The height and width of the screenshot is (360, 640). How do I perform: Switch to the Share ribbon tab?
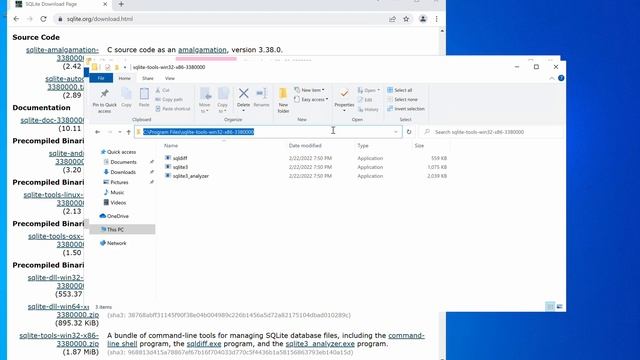click(x=148, y=78)
